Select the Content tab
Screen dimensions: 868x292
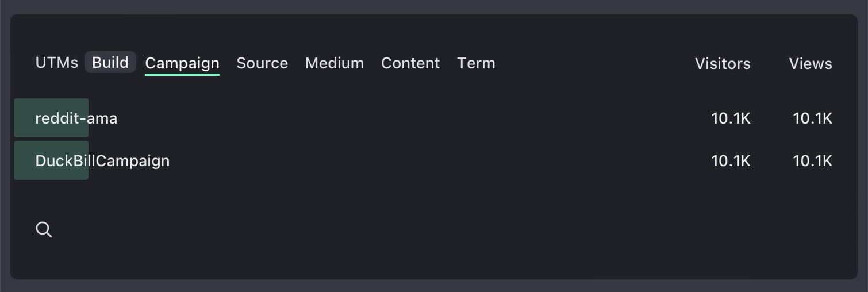pyautogui.click(x=410, y=63)
